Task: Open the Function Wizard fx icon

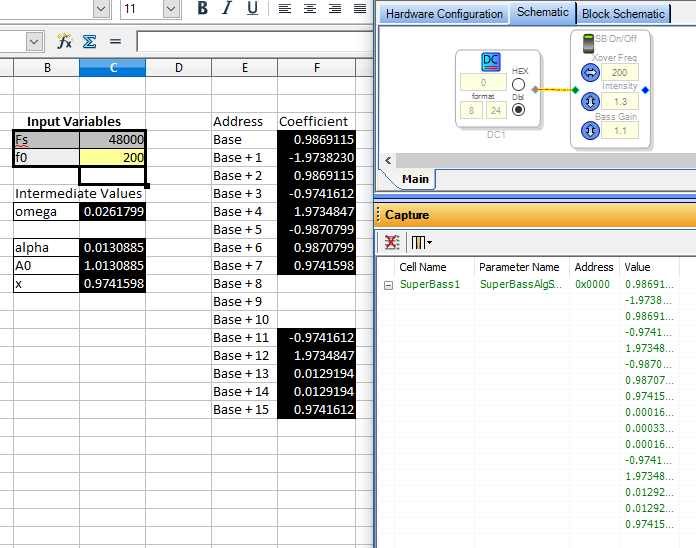Action: 64,42
